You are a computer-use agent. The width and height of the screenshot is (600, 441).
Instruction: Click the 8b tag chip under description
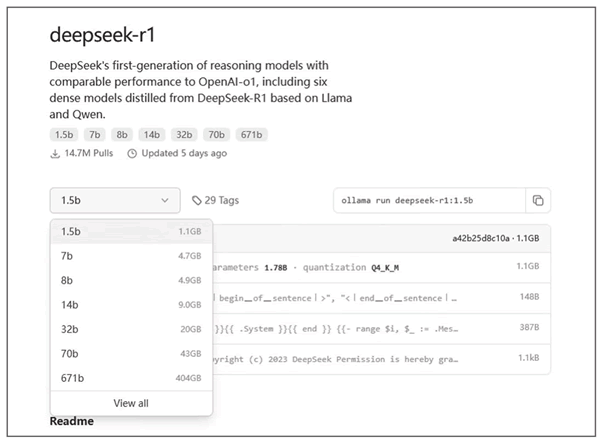point(122,135)
